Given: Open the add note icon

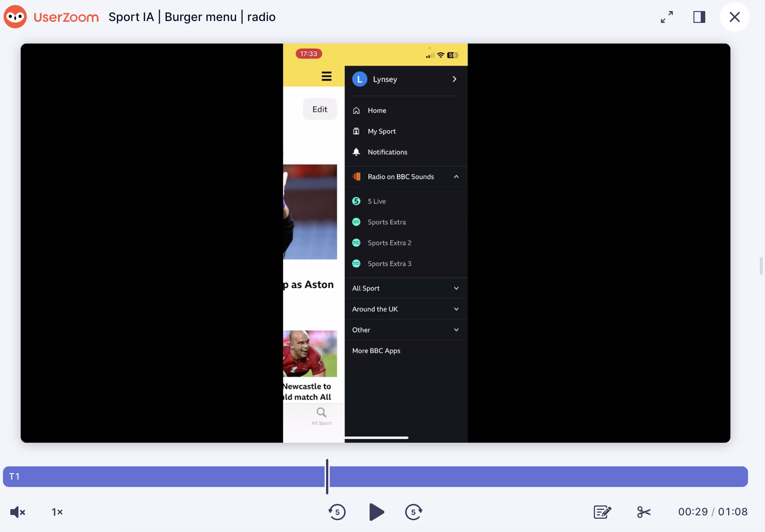Looking at the screenshot, I should (x=602, y=512).
